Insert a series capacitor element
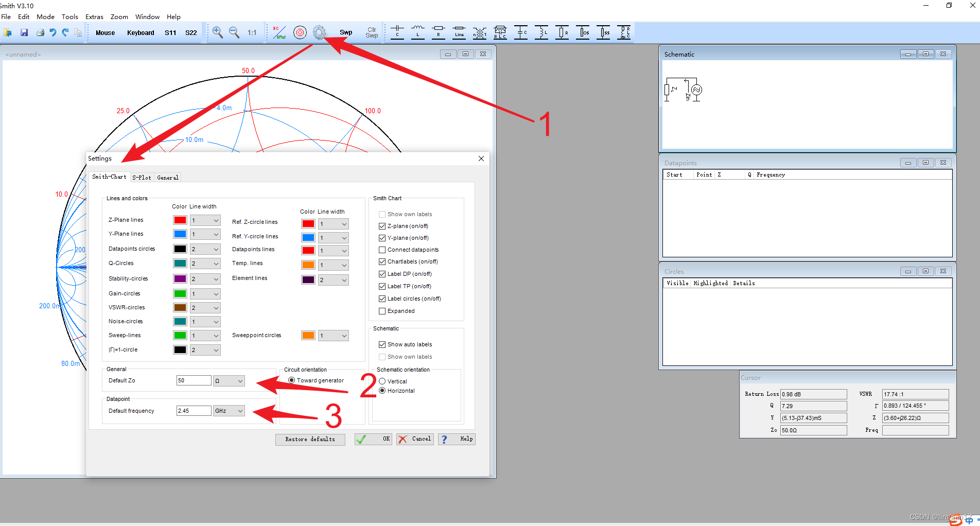Screen dimensions: 980x526 tap(397, 32)
